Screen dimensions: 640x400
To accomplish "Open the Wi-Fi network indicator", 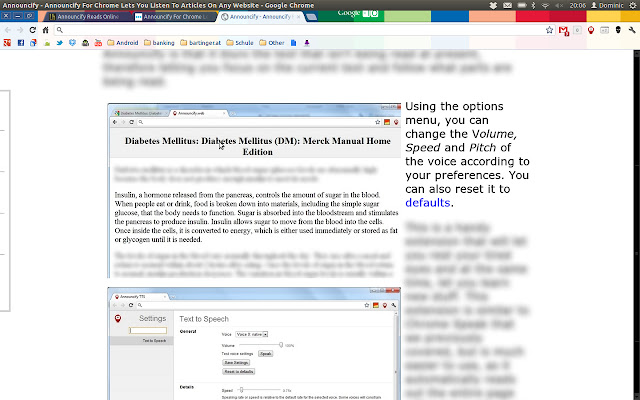I will coord(545,5).
